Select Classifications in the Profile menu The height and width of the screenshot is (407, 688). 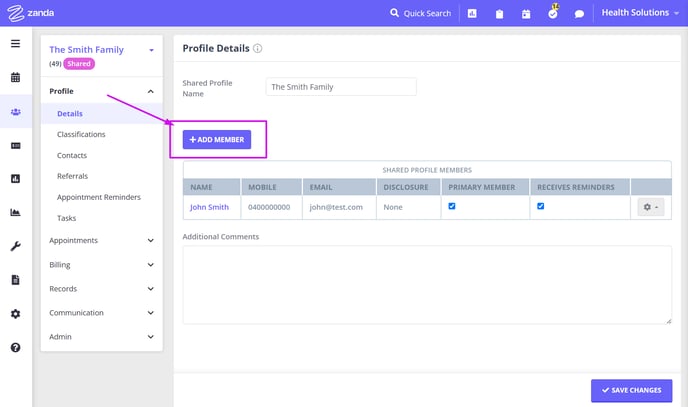click(81, 134)
